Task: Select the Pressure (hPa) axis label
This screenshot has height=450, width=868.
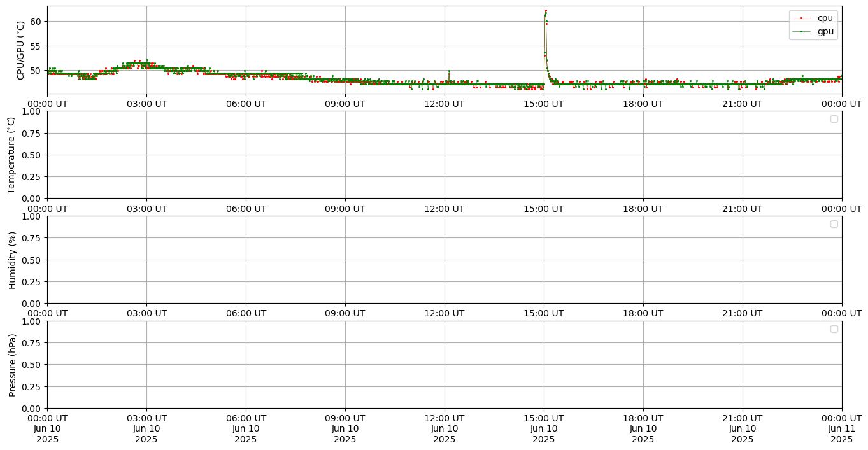Action: [x=11, y=365]
